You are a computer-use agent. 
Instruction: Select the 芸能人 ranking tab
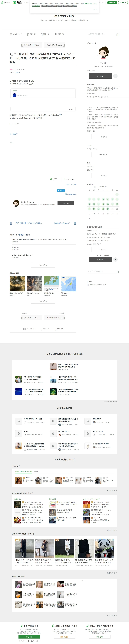(36, 472)
